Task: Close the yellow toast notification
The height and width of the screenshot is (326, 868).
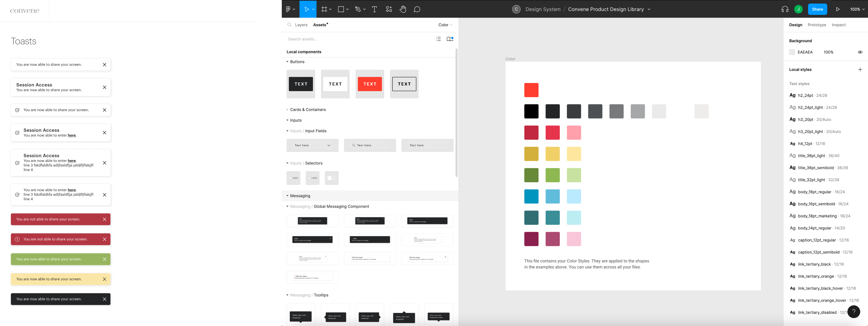Action: pyautogui.click(x=104, y=279)
